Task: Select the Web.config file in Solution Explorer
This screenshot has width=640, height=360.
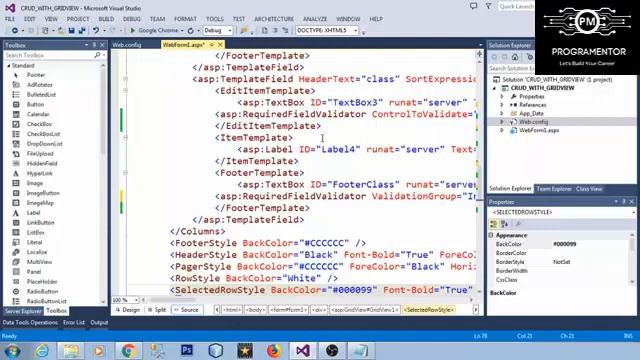Action: (x=533, y=122)
